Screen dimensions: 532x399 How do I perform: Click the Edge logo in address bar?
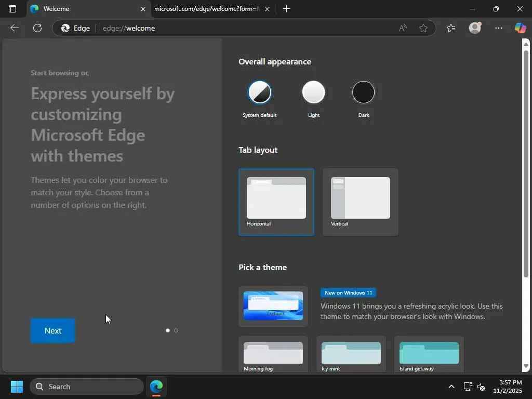coord(65,28)
